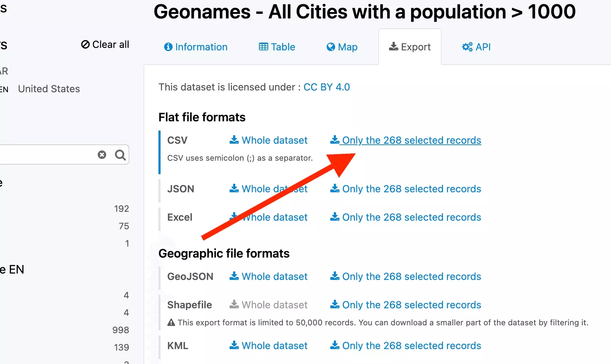The width and height of the screenshot is (611, 364).
Task: Switch to the Table tab
Action: click(277, 47)
